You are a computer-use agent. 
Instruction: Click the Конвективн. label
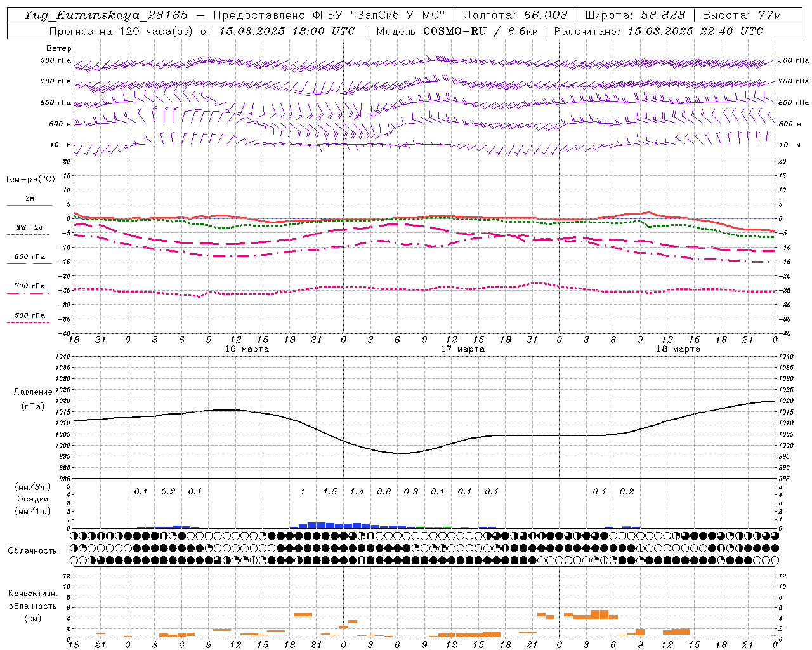33,594
